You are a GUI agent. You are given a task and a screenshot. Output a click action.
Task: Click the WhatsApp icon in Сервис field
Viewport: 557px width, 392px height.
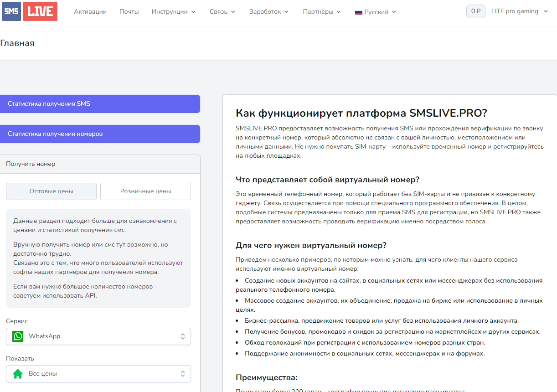coord(18,336)
